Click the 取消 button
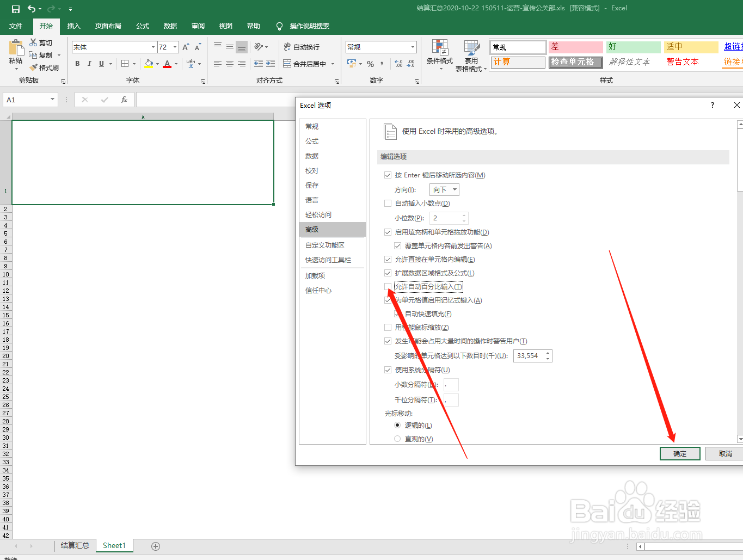The image size is (743, 560). (x=725, y=453)
